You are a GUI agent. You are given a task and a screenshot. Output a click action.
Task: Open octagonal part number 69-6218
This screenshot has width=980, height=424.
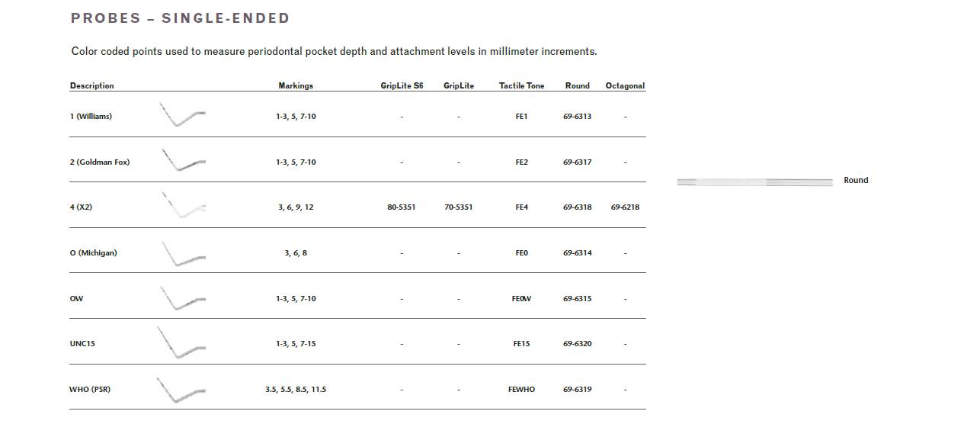click(625, 207)
